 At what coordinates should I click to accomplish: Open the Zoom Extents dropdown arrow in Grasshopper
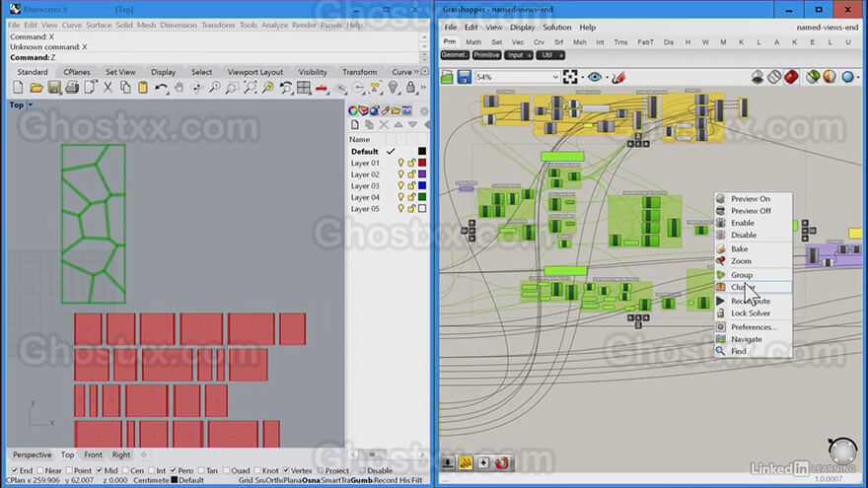coord(582,78)
